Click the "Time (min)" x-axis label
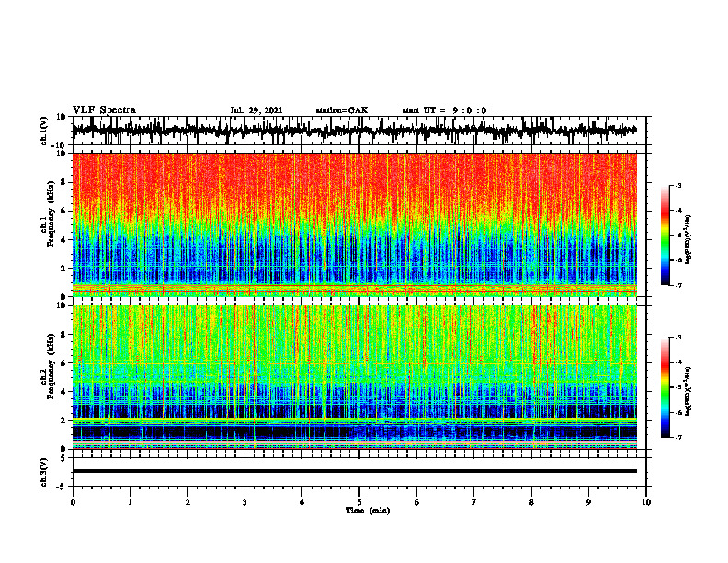728x563 pixels. pyautogui.click(x=368, y=511)
